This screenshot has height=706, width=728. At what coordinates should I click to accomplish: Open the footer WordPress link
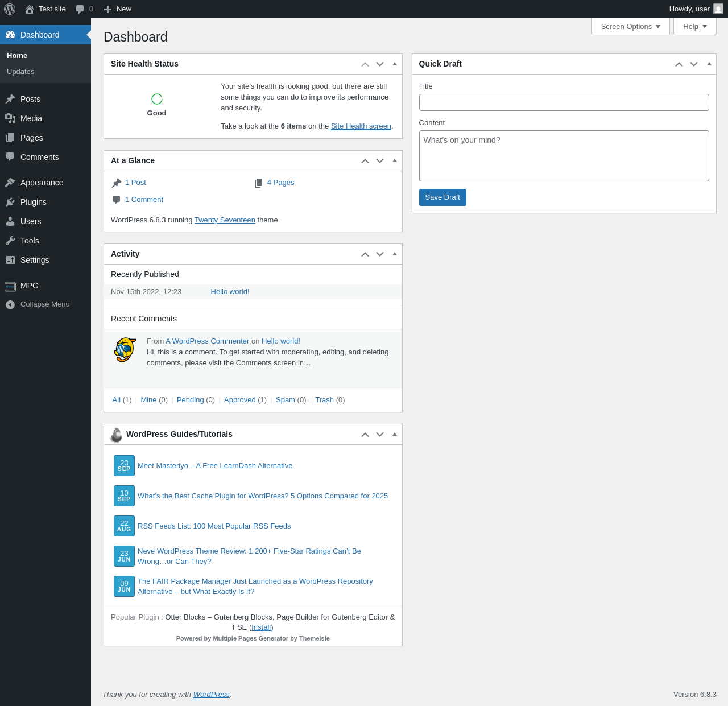click(212, 695)
